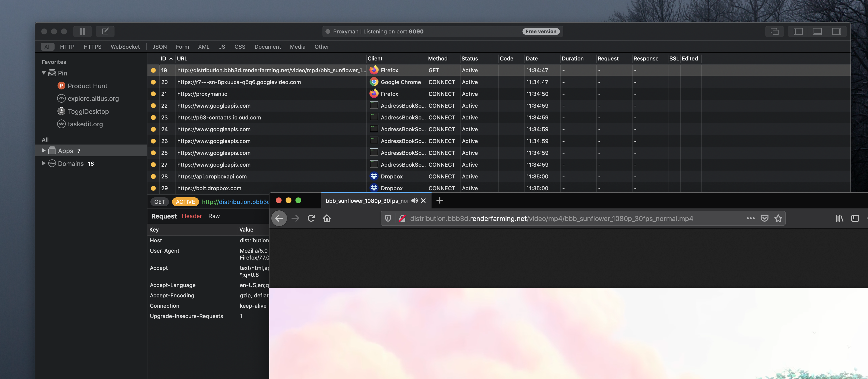Toggle the bottom panel layout icon
868x379 pixels.
817,31
